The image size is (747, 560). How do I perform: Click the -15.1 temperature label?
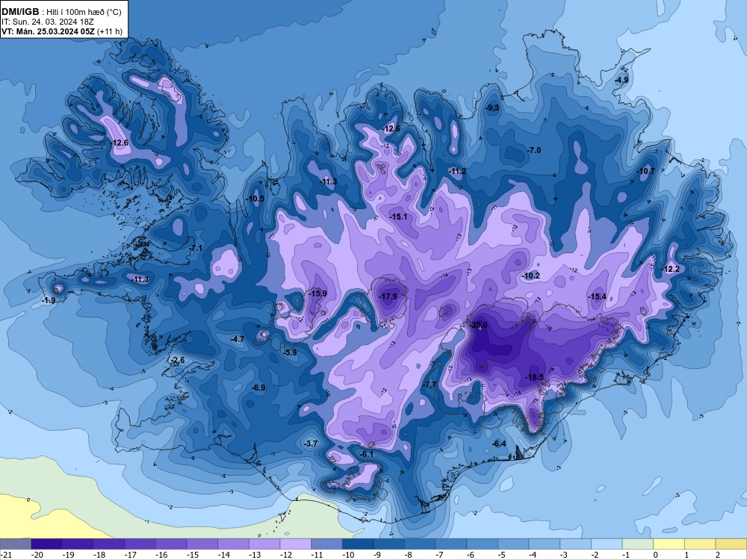[398, 217]
